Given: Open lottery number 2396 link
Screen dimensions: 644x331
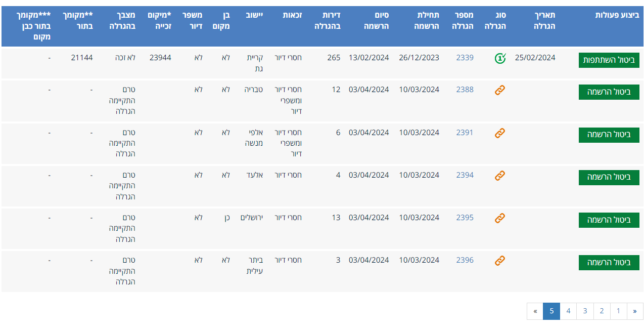Looking at the screenshot, I should coord(465,260).
